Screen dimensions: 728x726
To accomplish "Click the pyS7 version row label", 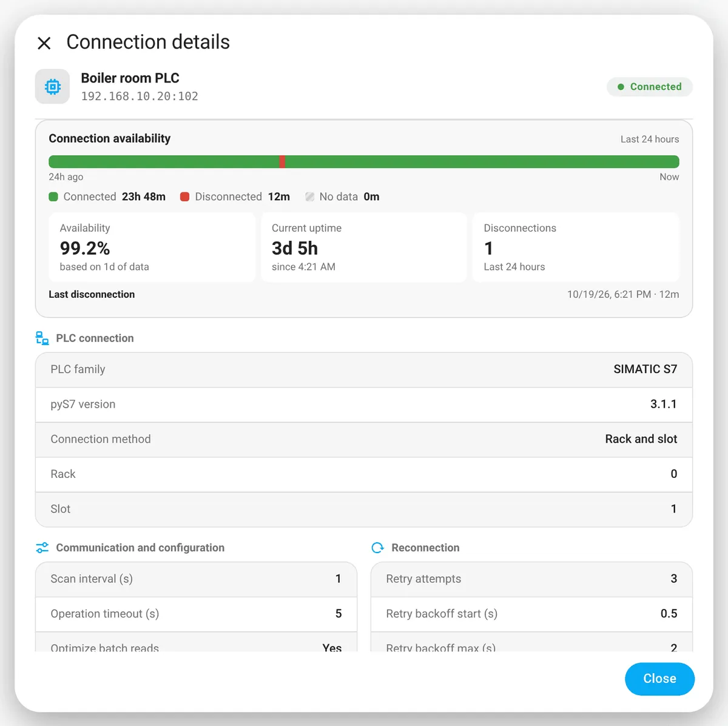I will coord(83,405).
